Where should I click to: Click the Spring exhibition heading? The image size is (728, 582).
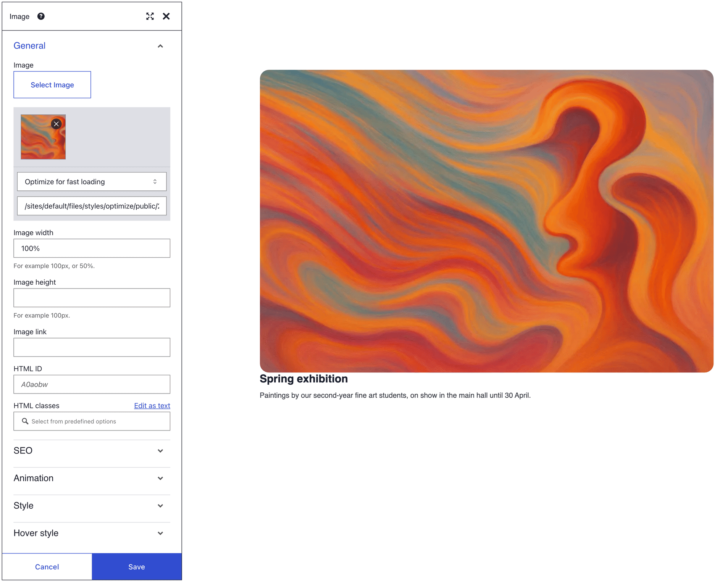click(x=303, y=379)
